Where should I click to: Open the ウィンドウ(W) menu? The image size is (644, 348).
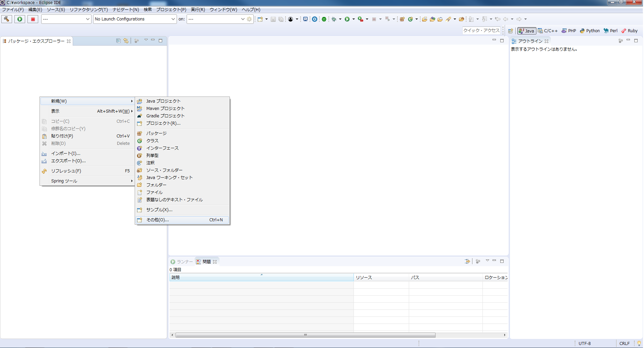(223, 10)
